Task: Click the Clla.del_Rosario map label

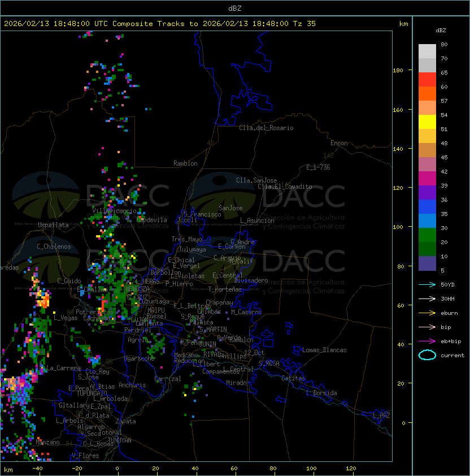Action: click(266, 128)
